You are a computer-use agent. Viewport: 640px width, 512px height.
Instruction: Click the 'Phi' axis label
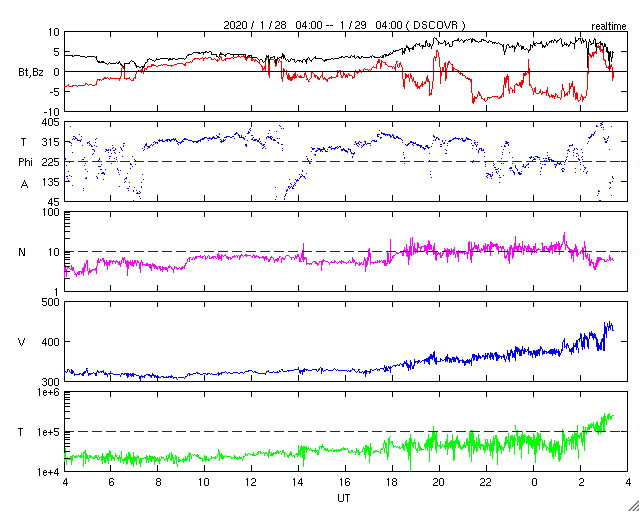pyautogui.click(x=25, y=162)
